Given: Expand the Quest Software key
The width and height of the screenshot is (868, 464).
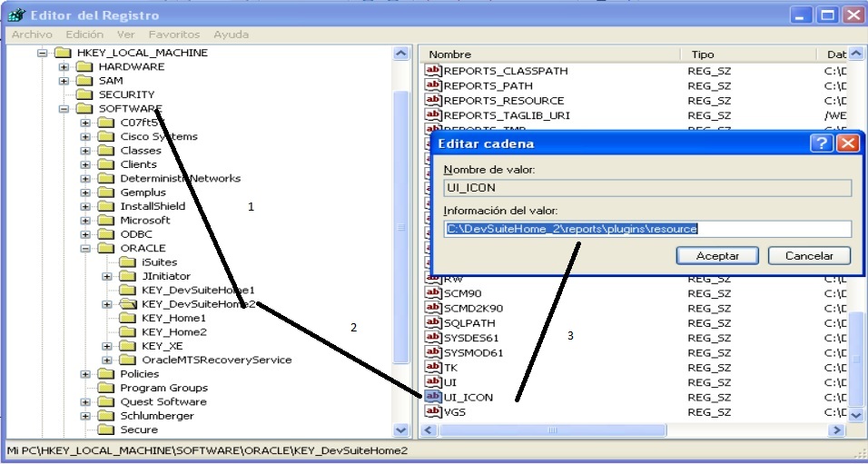Looking at the screenshot, I should click(x=85, y=402).
